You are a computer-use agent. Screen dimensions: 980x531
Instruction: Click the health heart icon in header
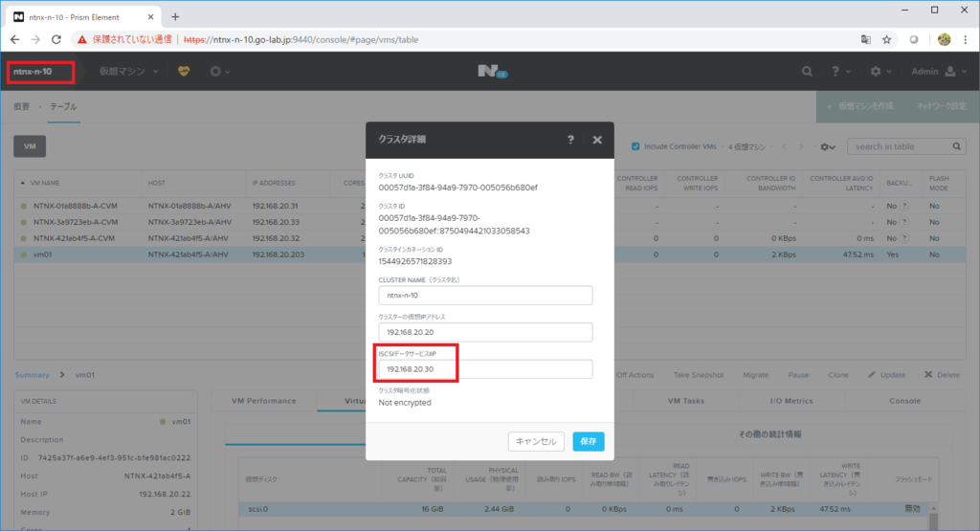click(x=183, y=71)
